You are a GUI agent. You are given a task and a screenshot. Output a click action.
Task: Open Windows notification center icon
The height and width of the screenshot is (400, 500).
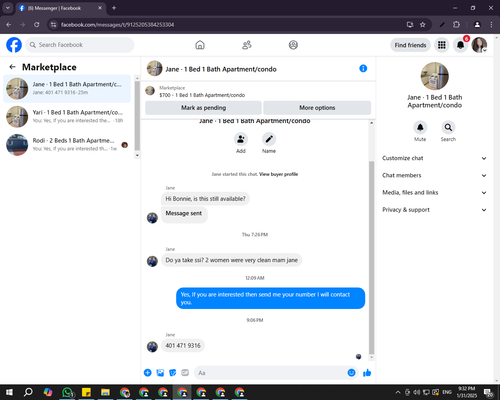[x=489, y=392]
